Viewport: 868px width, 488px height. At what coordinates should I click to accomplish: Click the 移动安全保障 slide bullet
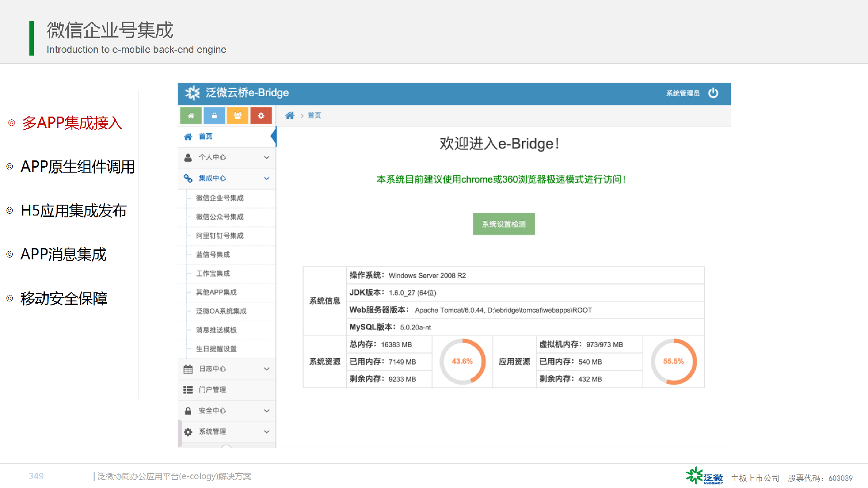[x=64, y=299]
